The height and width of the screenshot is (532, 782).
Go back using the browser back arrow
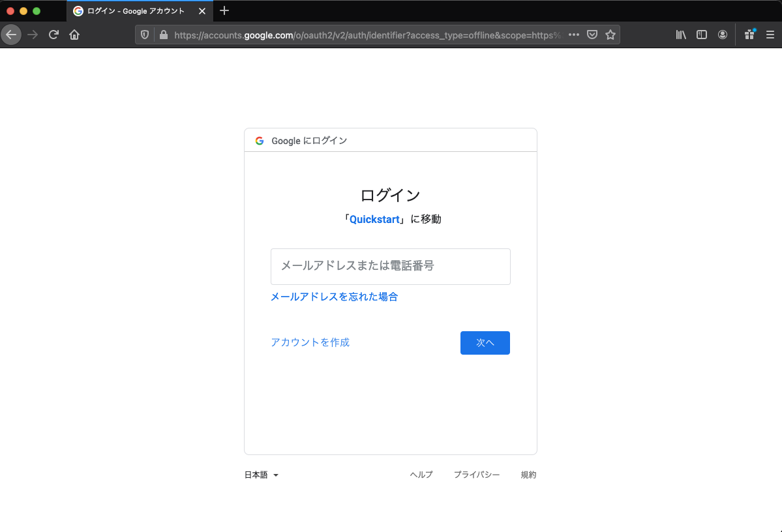(x=11, y=35)
